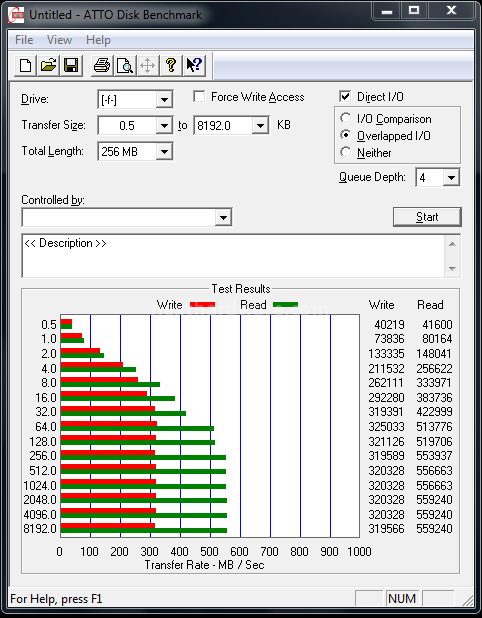
Task: Open the Help menu
Action: point(98,40)
